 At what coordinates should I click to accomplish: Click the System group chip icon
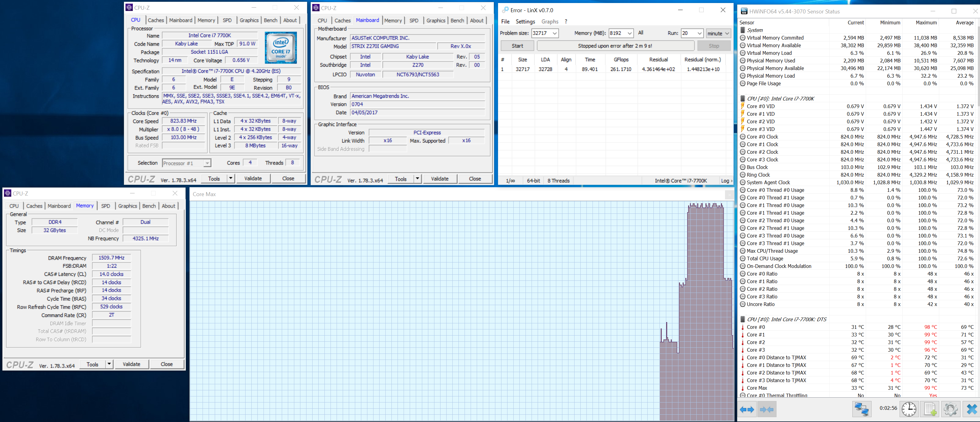(x=743, y=30)
